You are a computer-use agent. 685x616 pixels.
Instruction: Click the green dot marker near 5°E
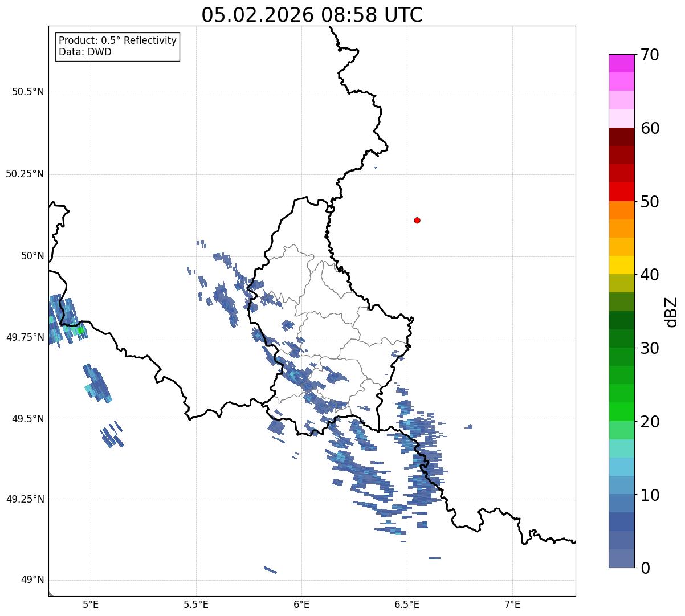(x=80, y=330)
